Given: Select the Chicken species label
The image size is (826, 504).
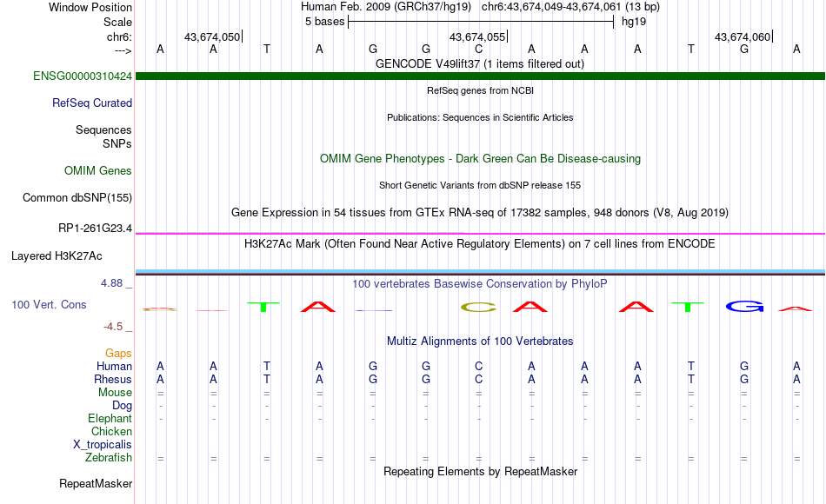Looking at the screenshot, I should pos(111,431).
